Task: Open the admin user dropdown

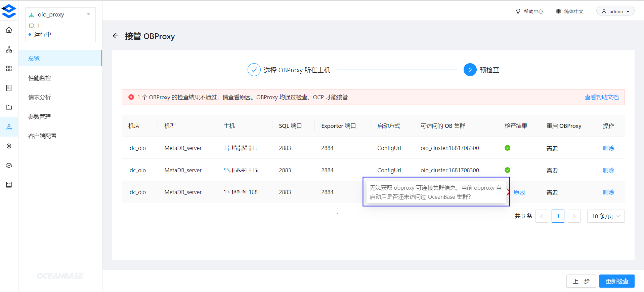Action: 615,11
